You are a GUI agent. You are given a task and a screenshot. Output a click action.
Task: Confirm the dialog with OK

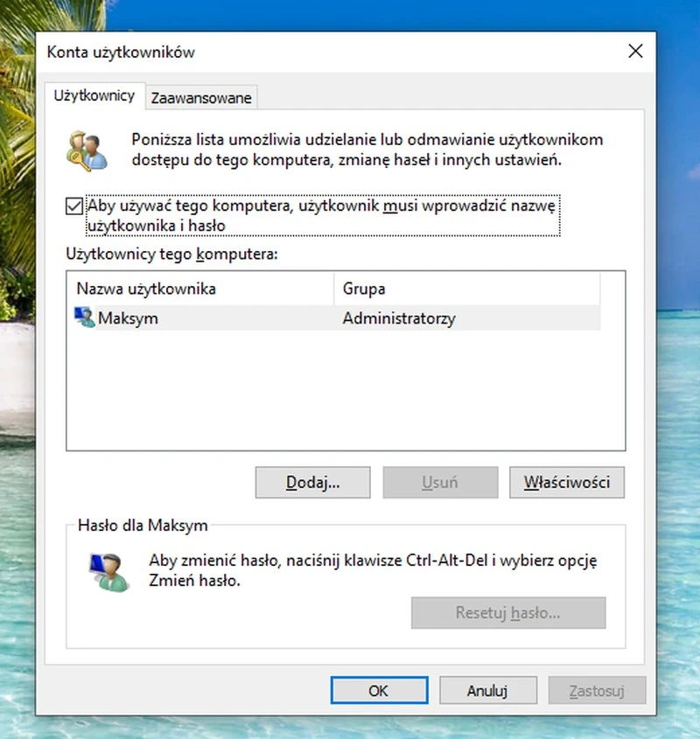pyautogui.click(x=378, y=690)
